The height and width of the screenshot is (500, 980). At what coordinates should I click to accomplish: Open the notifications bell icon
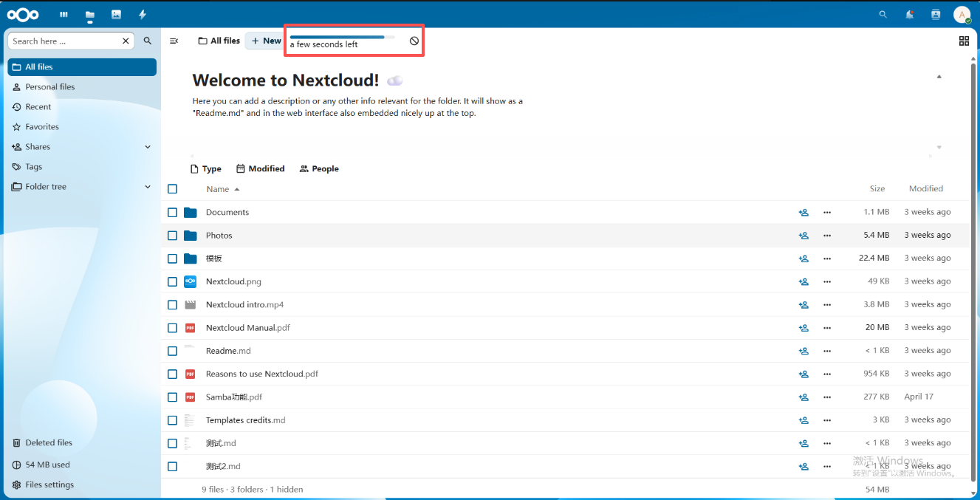coord(910,14)
